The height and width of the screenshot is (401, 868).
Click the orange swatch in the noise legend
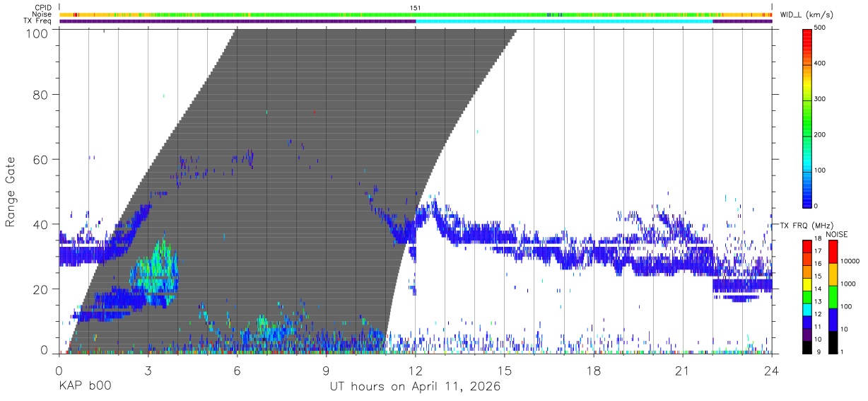tap(832, 274)
